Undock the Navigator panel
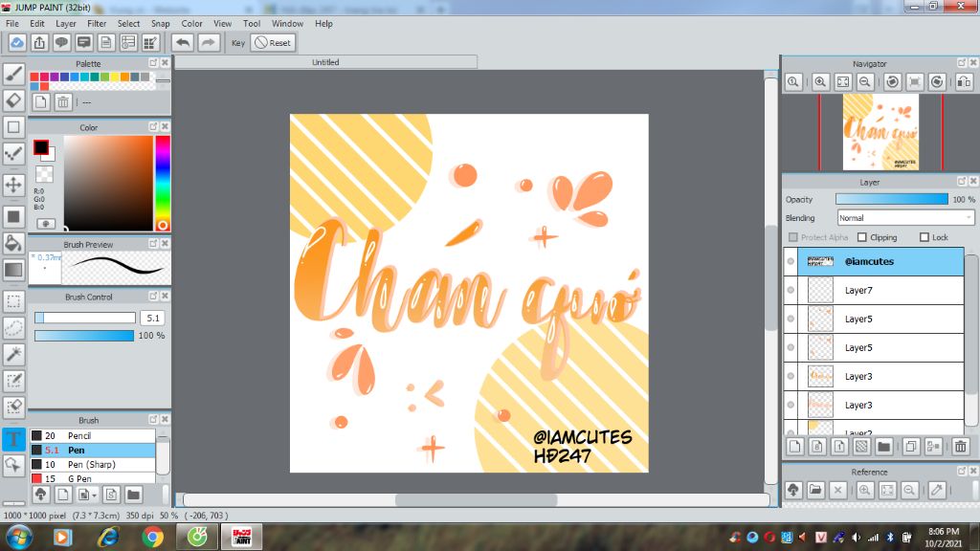The height and width of the screenshot is (551, 980). (x=962, y=63)
